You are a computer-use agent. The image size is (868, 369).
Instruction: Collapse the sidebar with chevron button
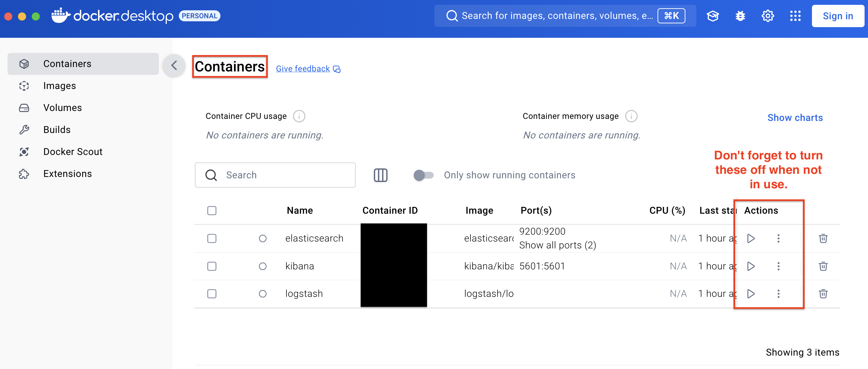click(x=174, y=65)
